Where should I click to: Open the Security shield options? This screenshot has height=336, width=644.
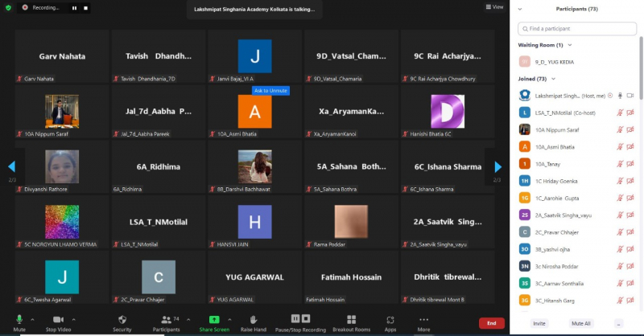122,320
